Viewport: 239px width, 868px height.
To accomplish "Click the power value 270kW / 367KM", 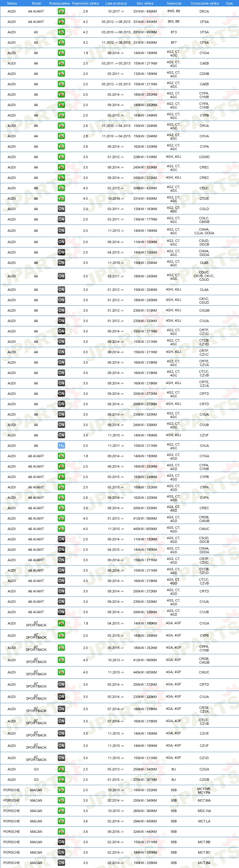I will 145,780.
